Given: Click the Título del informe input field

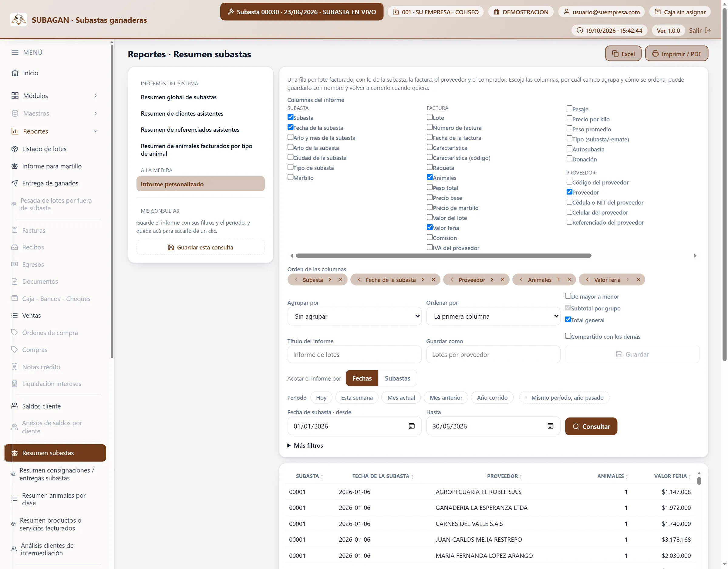Looking at the screenshot, I should coord(354,354).
